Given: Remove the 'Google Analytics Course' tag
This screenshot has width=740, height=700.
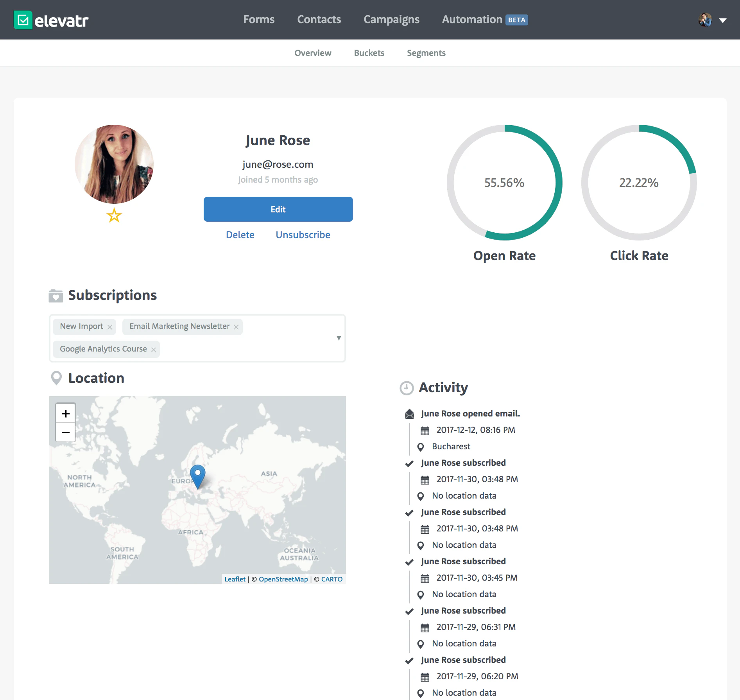Looking at the screenshot, I should point(154,349).
